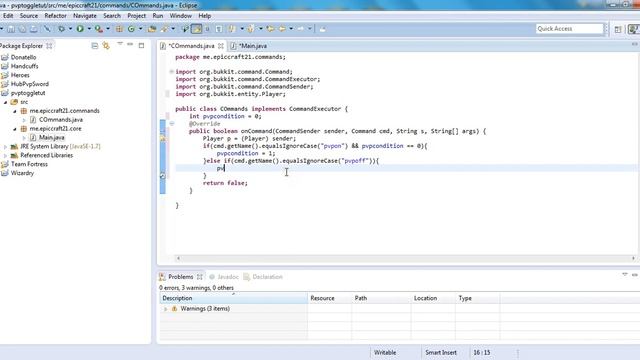
Task: Expand JRE System Library node
Action: pos(6,147)
